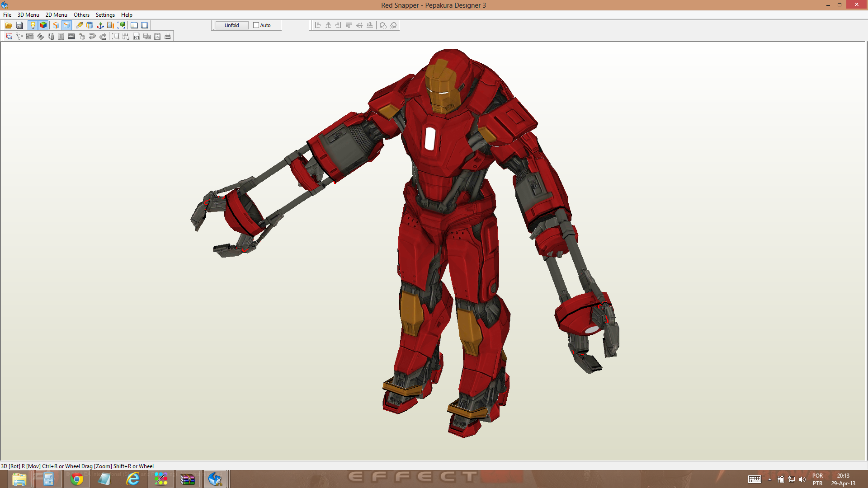Click the green cube fit-to-view icon

pyautogui.click(x=121, y=25)
